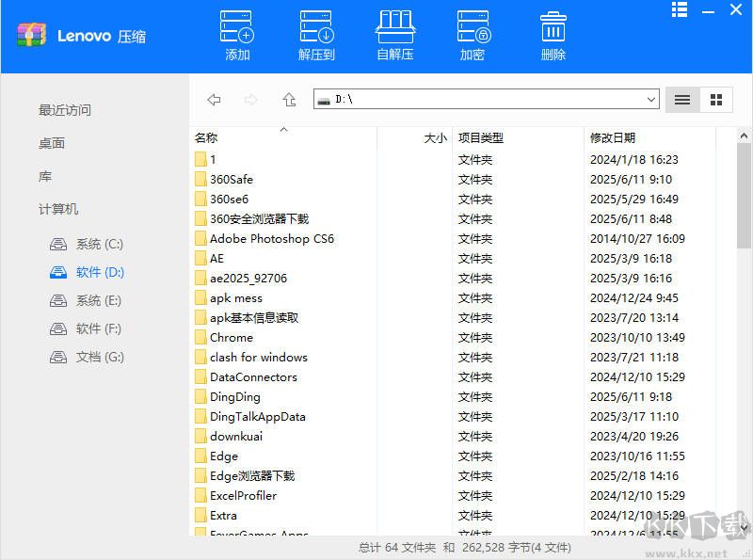Image resolution: width=753 pixels, height=560 pixels.
Task: Select the 360Safe folder icon
Action: (200, 179)
